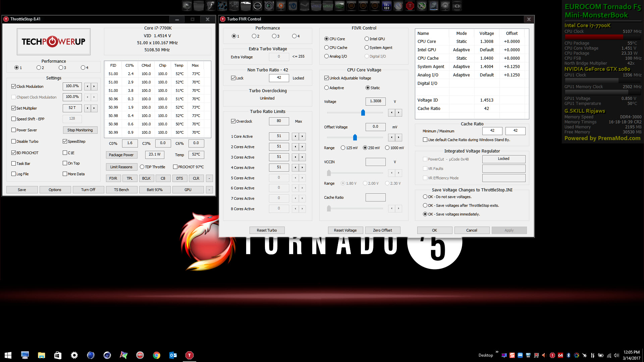Launch CPU-Z from the top dock

pyautogui.click(x=316, y=6)
